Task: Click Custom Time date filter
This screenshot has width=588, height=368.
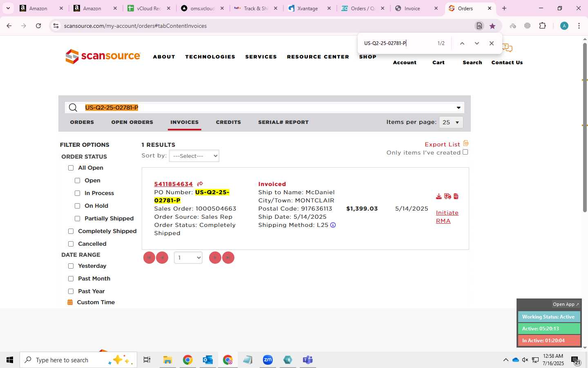Action: coord(96,302)
